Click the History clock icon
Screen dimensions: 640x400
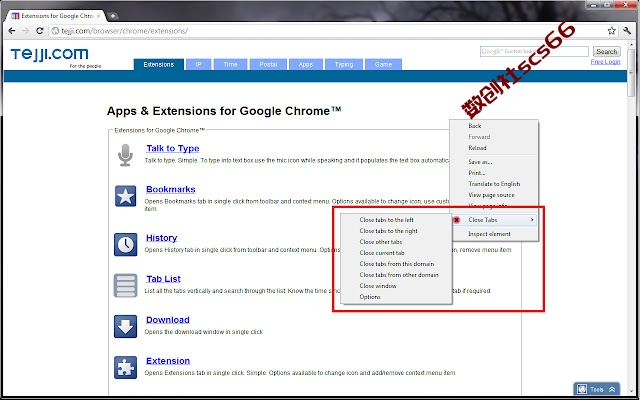coord(125,244)
